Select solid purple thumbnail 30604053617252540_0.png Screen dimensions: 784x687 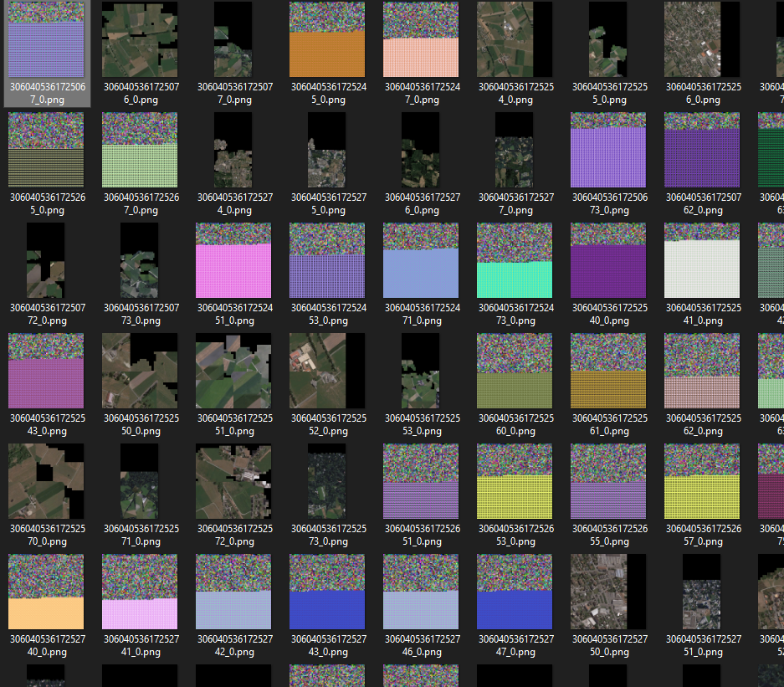(x=608, y=260)
